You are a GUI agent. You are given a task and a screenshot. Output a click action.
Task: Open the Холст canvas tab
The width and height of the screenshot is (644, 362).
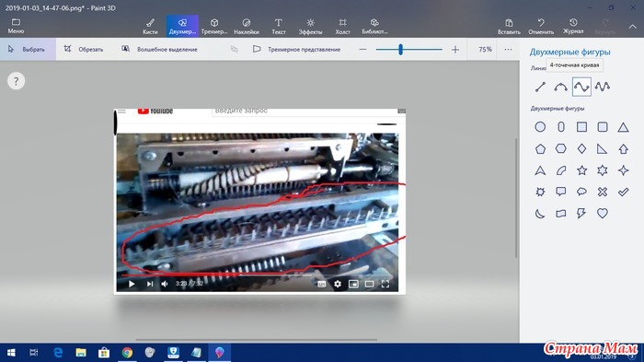point(342,26)
